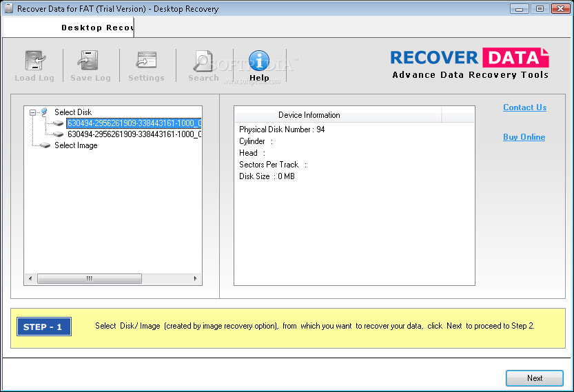Screen dimensions: 574x392
Task: Click the drive icon of second disk entry
Action: click(58, 134)
